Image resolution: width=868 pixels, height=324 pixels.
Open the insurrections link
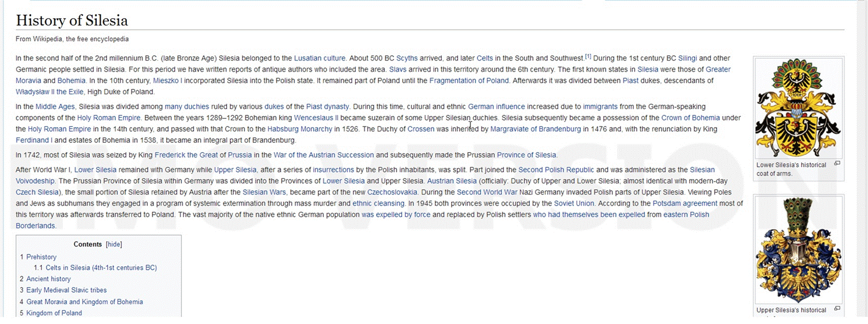pos(333,170)
